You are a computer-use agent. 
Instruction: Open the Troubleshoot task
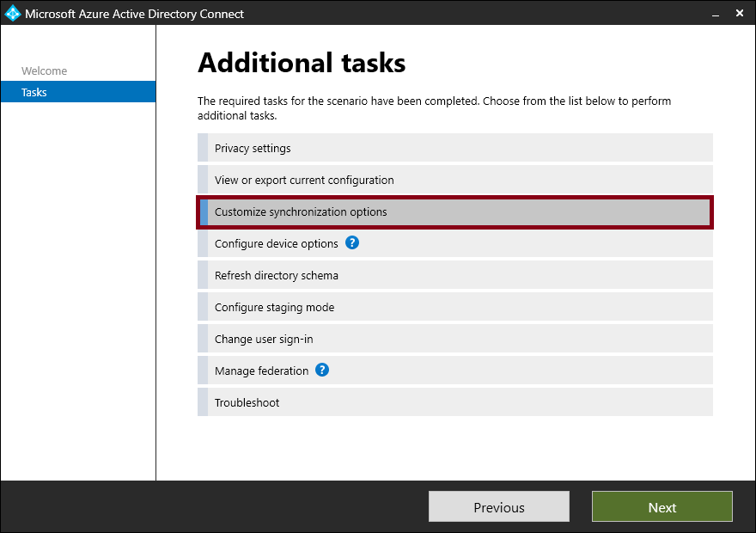(x=455, y=403)
